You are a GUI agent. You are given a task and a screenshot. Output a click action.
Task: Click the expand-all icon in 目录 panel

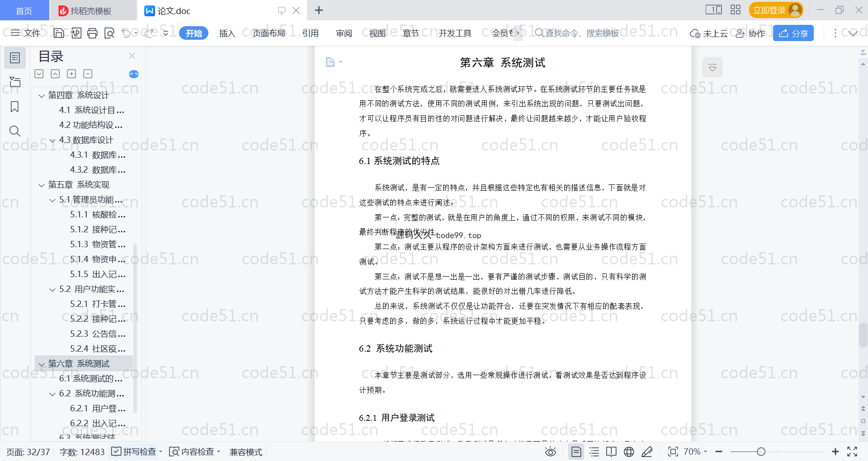pos(39,74)
